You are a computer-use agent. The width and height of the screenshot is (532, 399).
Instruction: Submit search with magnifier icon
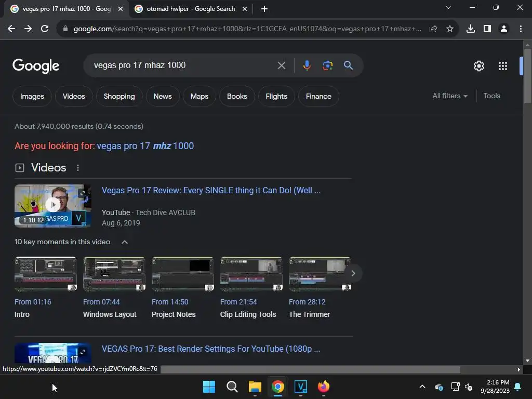(x=348, y=65)
